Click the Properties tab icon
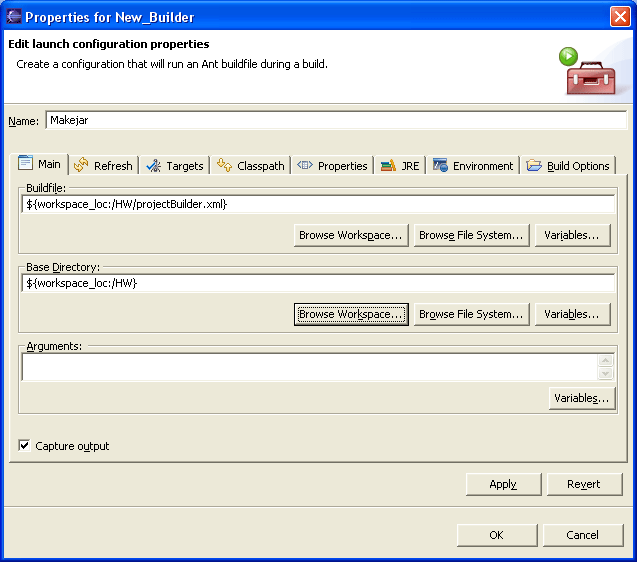The height and width of the screenshot is (562, 637). pyautogui.click(x=305, y=165)
